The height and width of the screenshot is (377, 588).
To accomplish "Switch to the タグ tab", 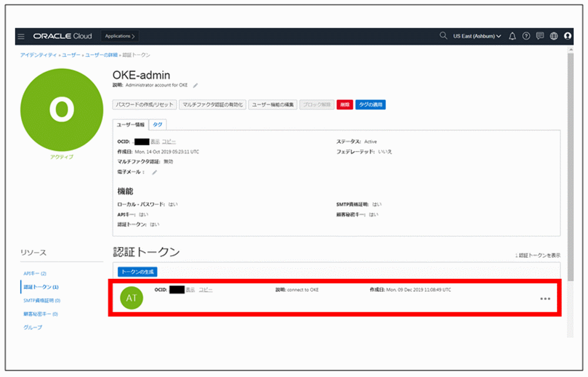I will [157, 125].
